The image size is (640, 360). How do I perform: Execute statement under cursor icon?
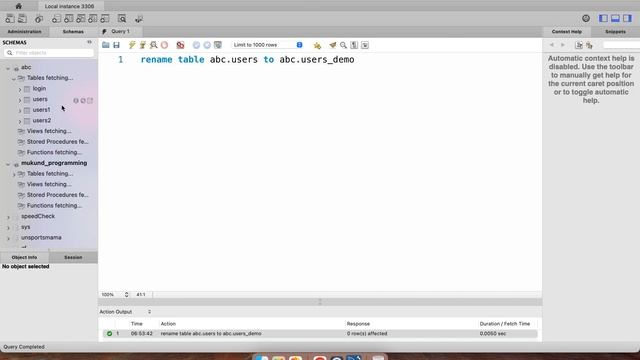click(x=142, y=45)
